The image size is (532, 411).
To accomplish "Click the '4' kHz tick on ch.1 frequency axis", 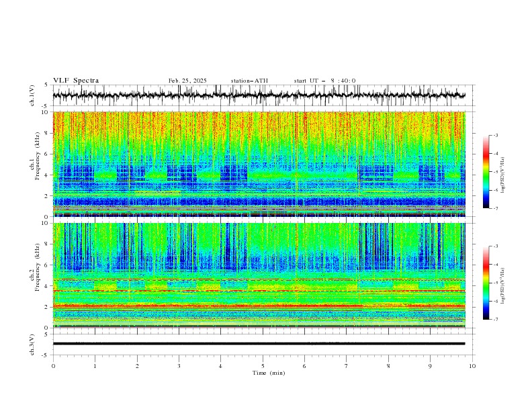I will pyautogui.click(x=47, y=175).
